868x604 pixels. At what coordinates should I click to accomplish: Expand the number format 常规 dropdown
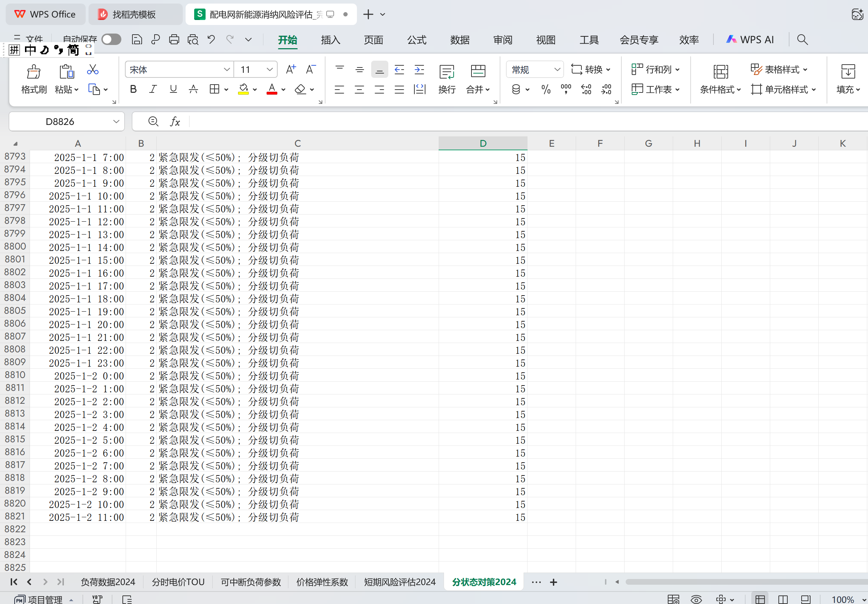(557, 70)
